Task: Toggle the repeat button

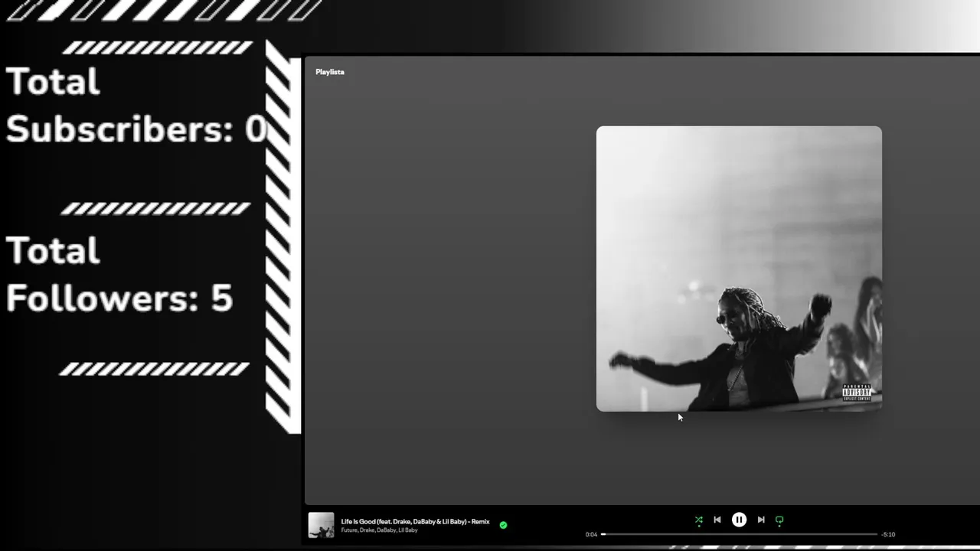Action: 779,520
